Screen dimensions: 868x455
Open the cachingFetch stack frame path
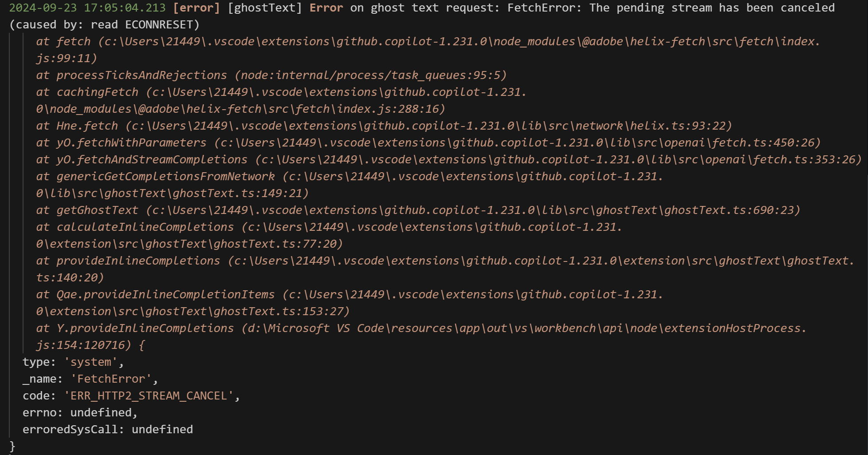281,101
